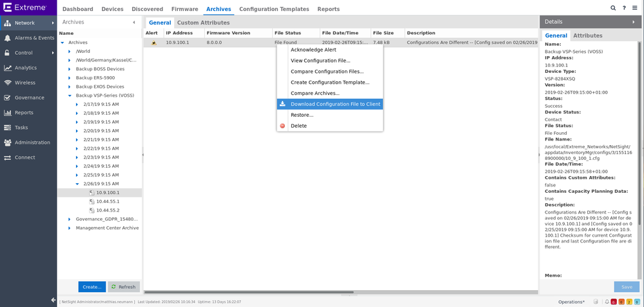Collapse the 2/26/19 9:15 AM archive

[x=77, y=184]
